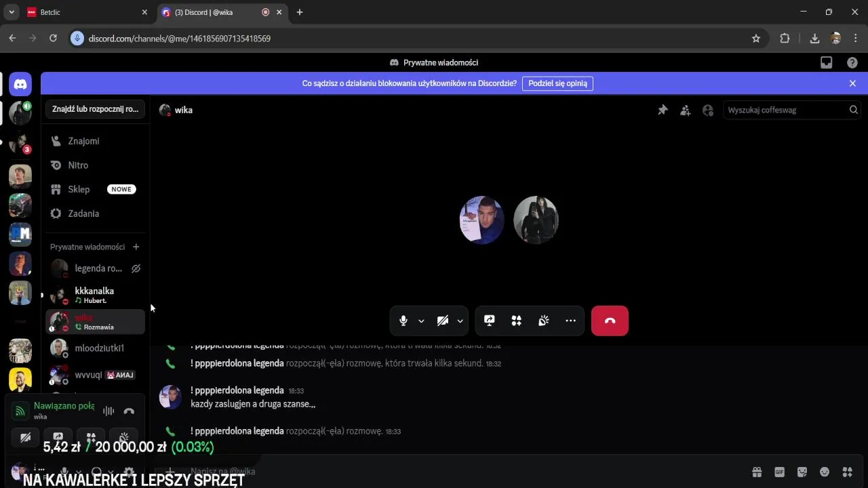Viewport: 868px width, 488px height.
Task: Open Nitro page in sidebar
Action: click(x=95, y=165)
